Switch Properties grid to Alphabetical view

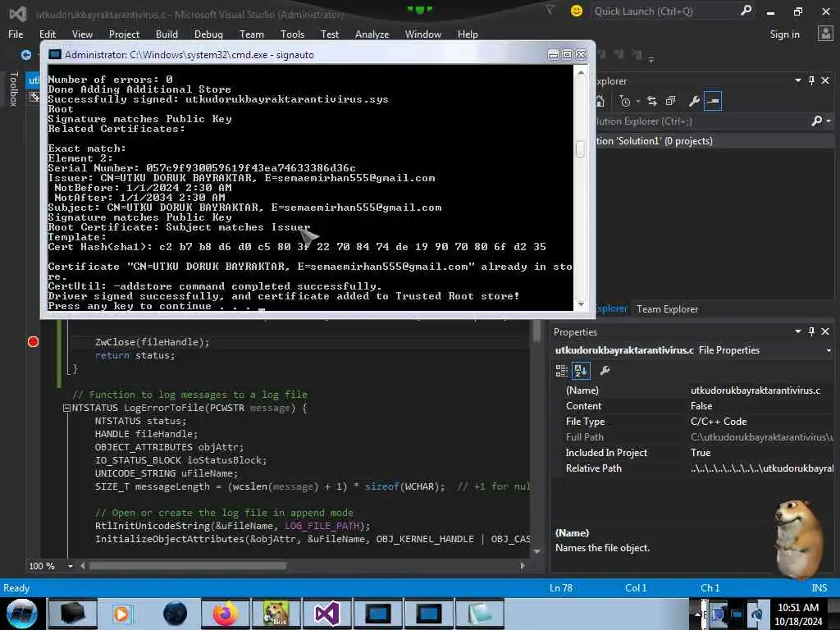coord(581,370)
